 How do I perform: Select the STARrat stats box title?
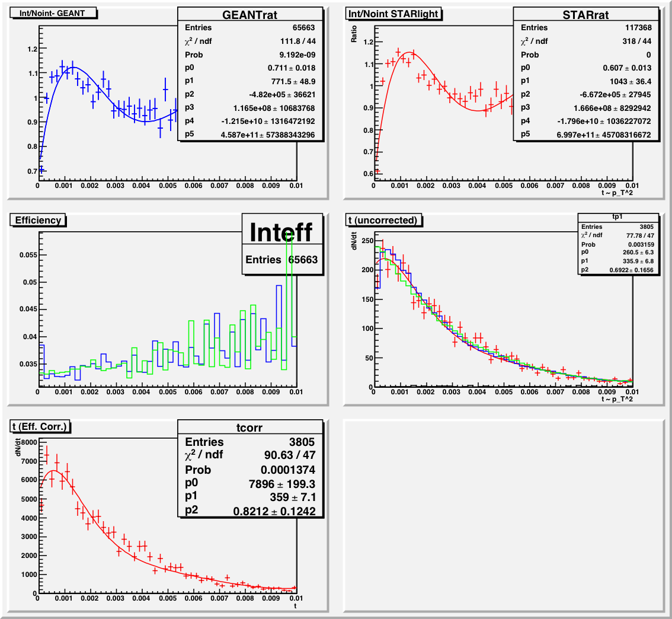[587, 15]
